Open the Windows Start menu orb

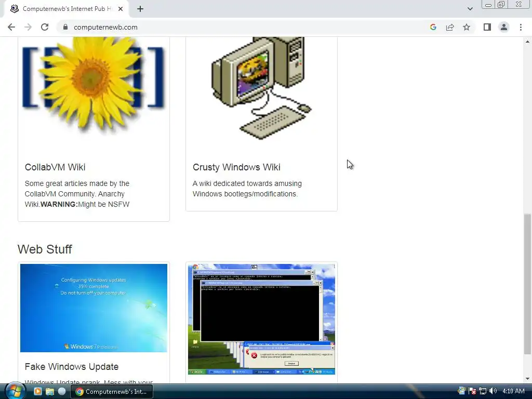coord(15,391)
